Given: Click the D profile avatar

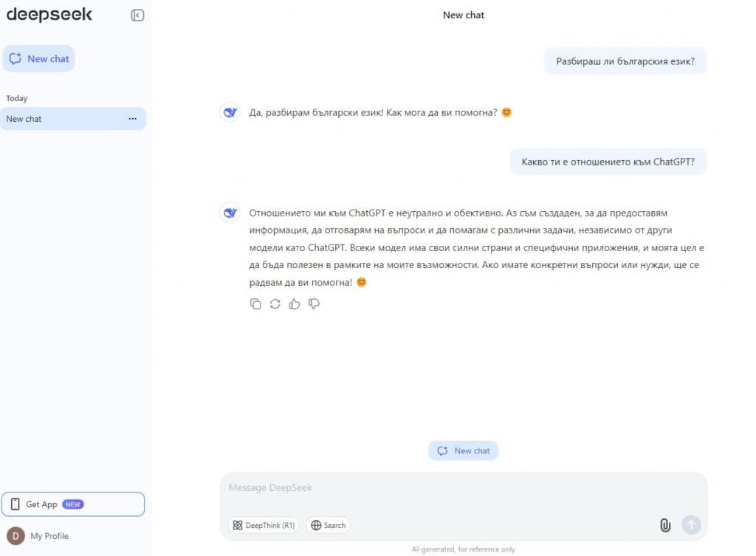Looking at the screenshot, I should point(16,536).
